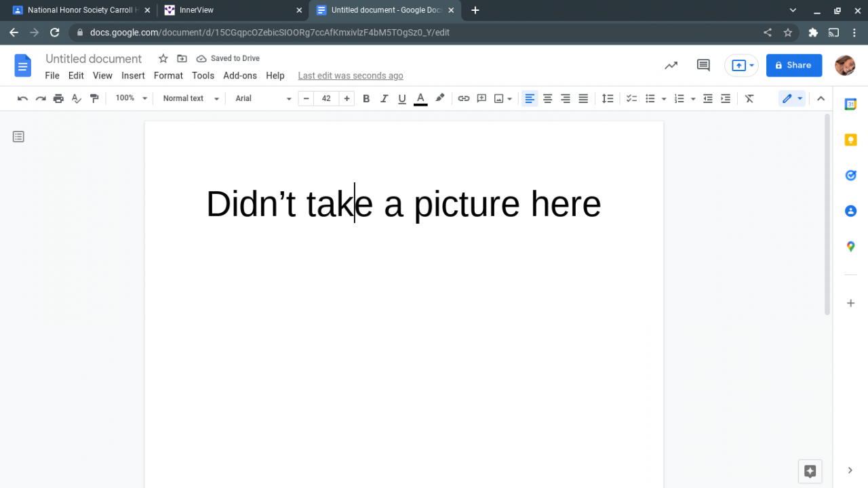The image size is (868, 488).
Task: Enable center text alignment
Action: 547,99
